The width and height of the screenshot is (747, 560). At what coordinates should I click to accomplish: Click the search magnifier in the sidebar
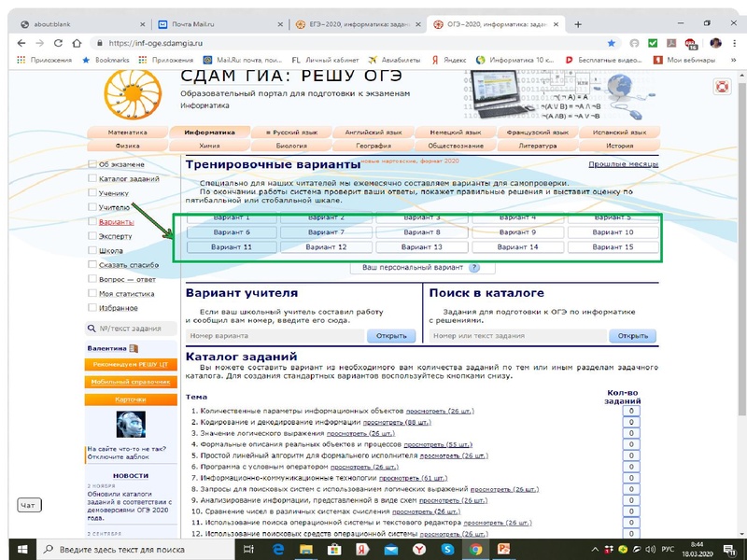tap(92, 329)
